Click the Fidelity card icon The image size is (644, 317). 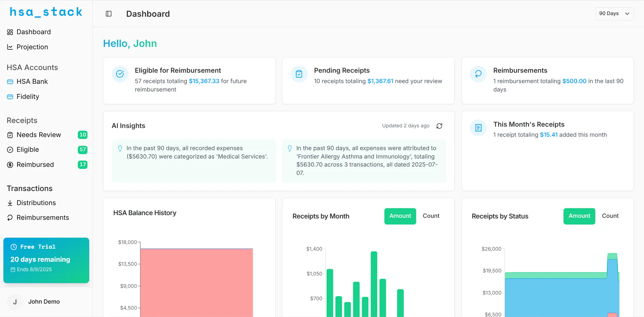[x=10, y=97]
